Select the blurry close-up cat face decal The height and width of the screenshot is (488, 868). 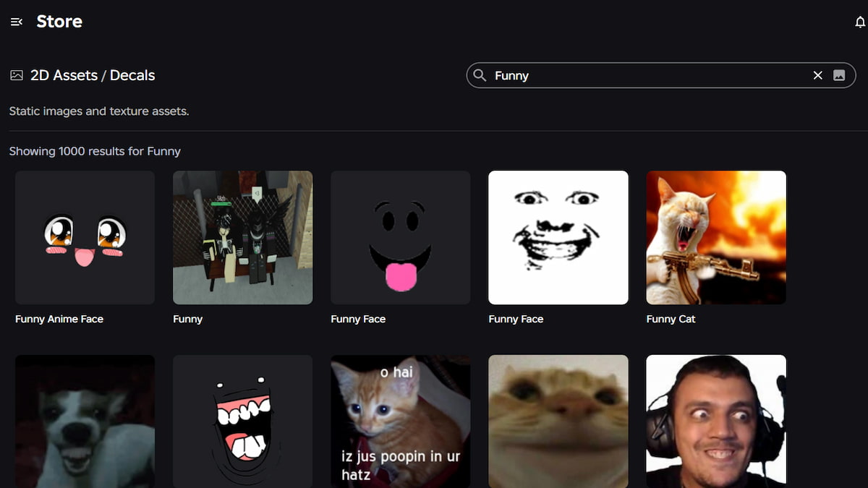point(558,421)
